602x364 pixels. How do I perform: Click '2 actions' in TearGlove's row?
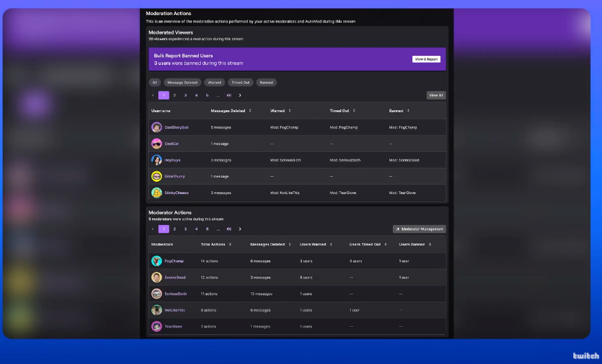(x=208, y=326)
